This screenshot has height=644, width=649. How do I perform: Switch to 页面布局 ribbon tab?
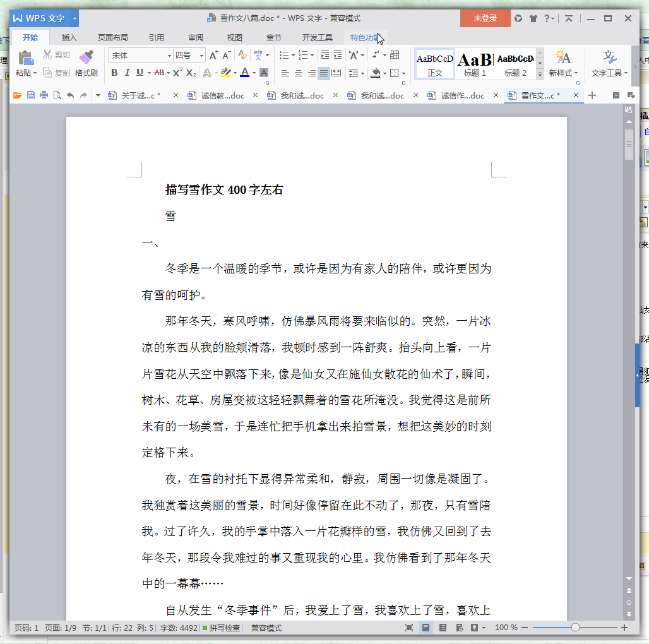[112, 38]
